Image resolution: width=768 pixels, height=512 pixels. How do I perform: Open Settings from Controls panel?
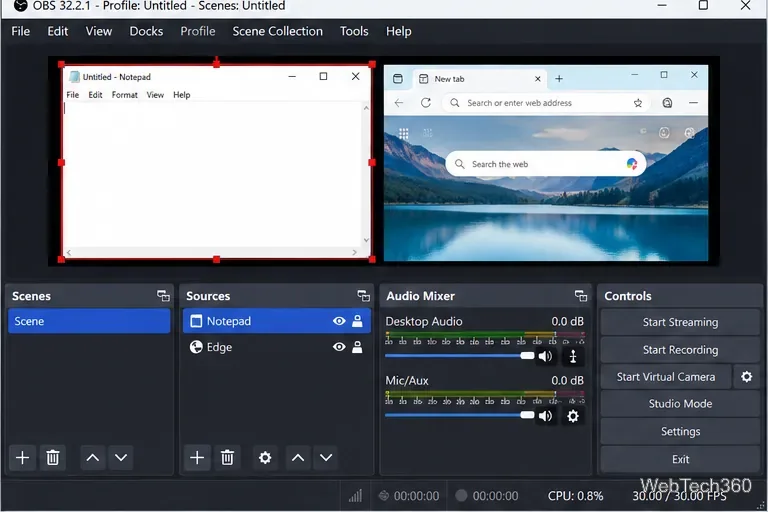coord(680,432)
